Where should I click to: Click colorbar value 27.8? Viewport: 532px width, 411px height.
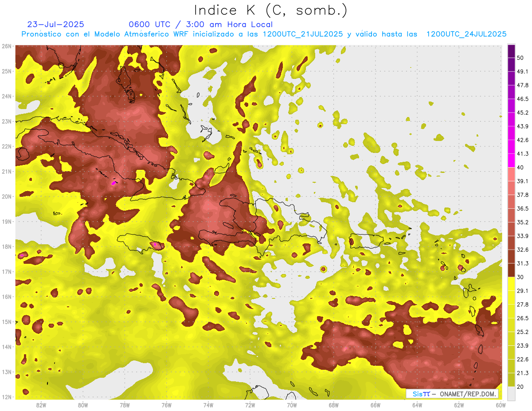coord(523,305)
